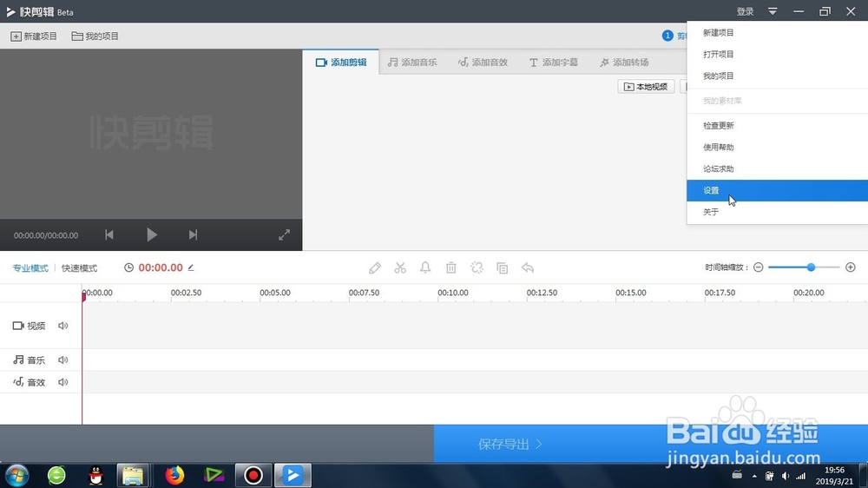Click the volume icon in system tray
This screenshot has height=488, width=868.
pyautogui.click(x=786, y=476)
